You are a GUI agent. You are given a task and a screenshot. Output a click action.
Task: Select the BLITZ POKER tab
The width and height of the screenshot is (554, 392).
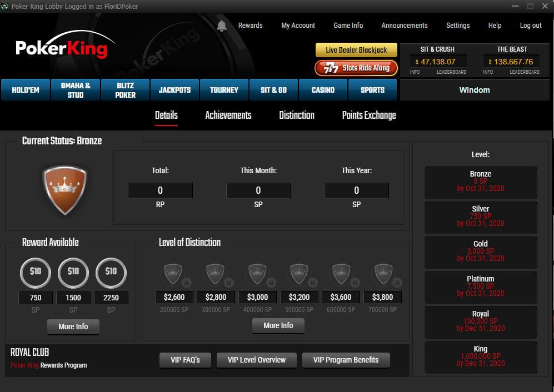[x=125, y=90]
